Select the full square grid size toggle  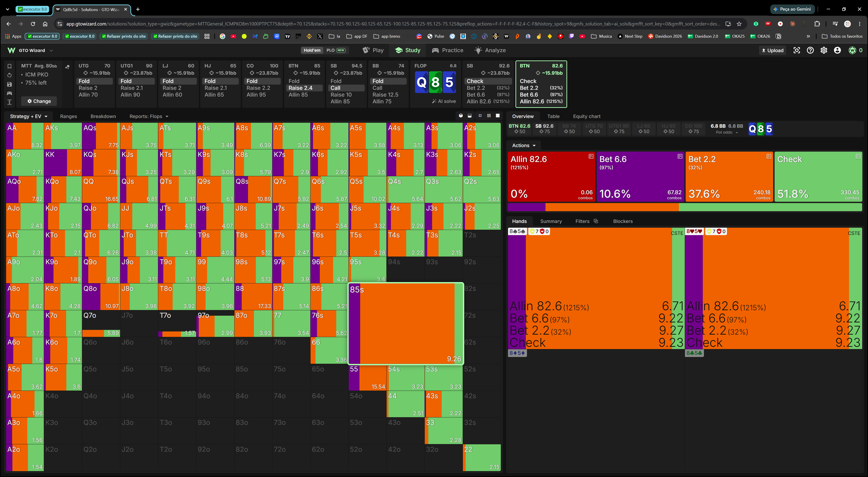pyautogui.click(x=498, y=116)
